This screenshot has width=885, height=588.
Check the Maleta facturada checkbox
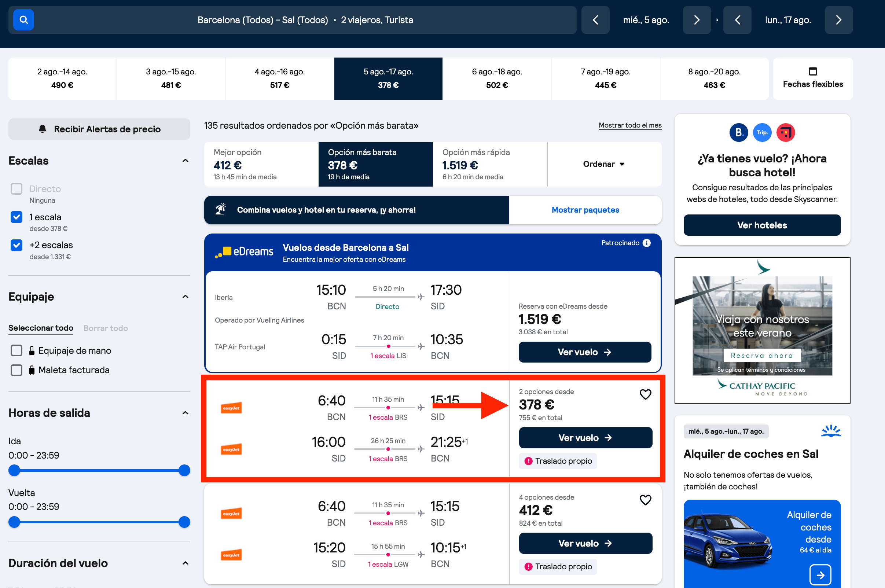[x=16, y=370]
